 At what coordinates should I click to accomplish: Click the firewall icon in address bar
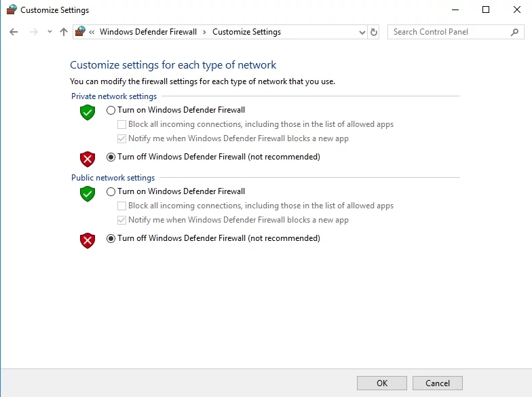coord(81,32)
